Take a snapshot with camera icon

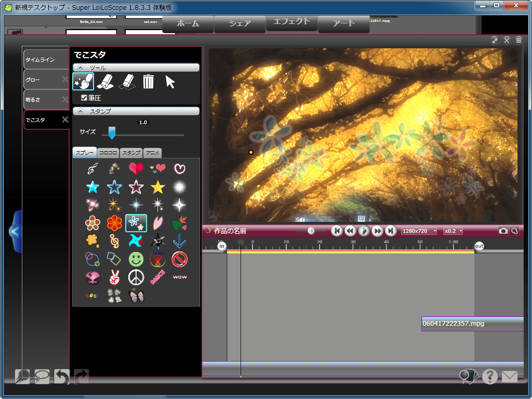point(503,231)
